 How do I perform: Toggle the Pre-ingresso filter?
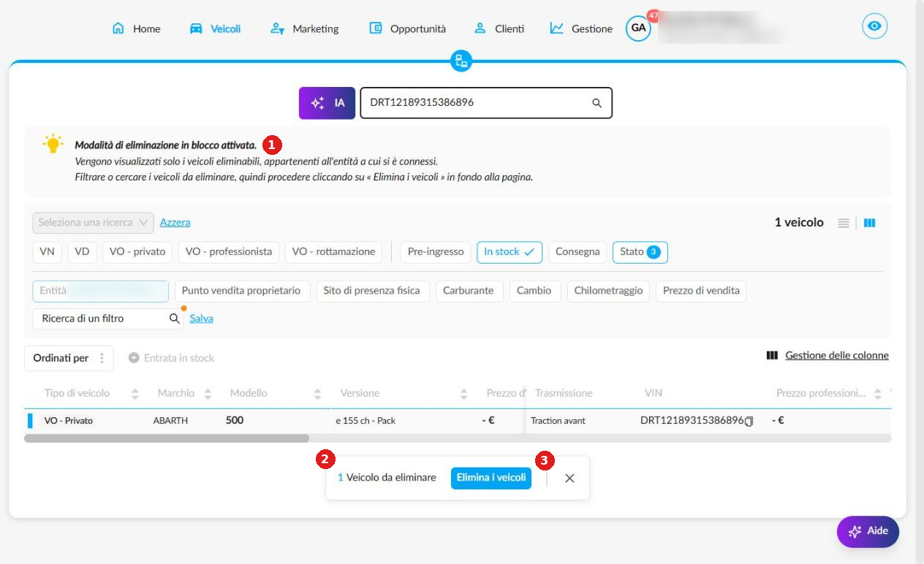point(436,252)
